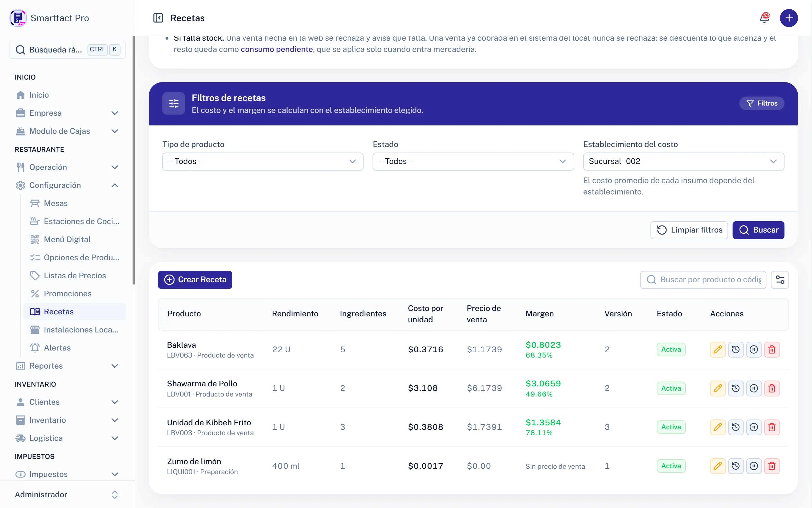Click the Buscar button
Image resolution: width=812 pixels, height=508 pixels.
(758, 230)
